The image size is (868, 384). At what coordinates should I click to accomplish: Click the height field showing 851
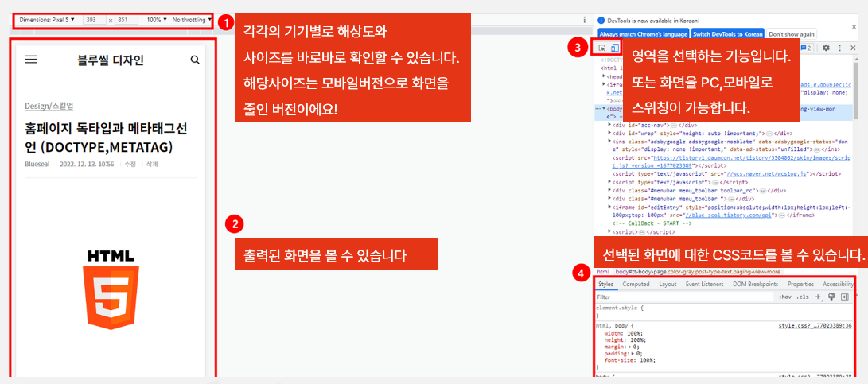click(x=127, y=20)
